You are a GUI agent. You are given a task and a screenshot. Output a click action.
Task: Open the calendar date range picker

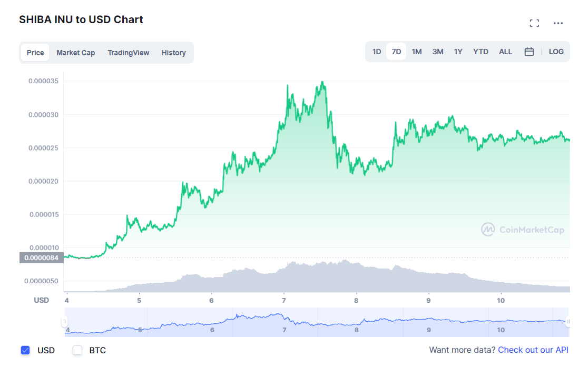[529, 52]
